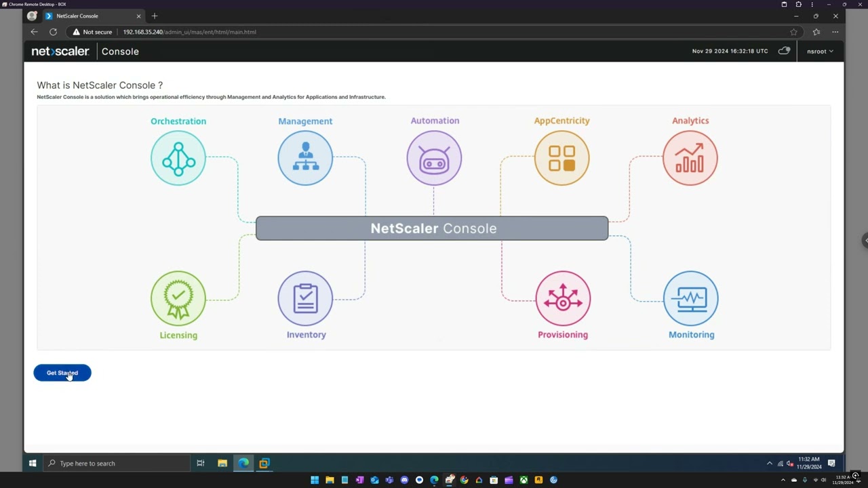Click the browser profile avatar icon
This screenshot has width=868, height=488.
tap(32, 16)
